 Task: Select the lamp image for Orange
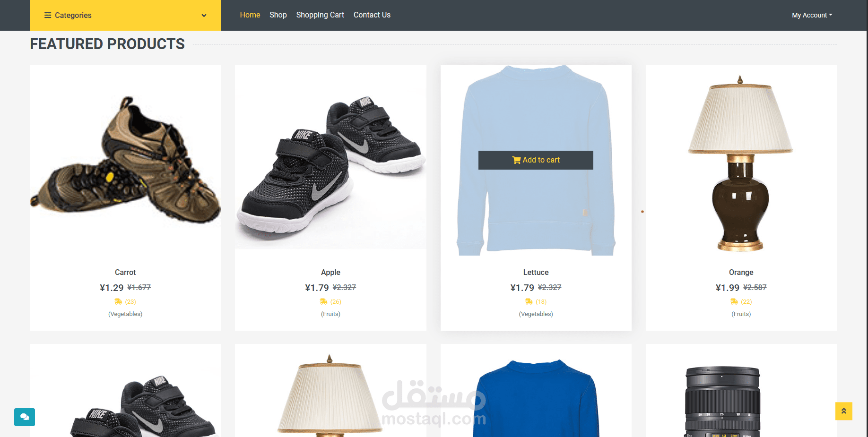tap(741, 163)
